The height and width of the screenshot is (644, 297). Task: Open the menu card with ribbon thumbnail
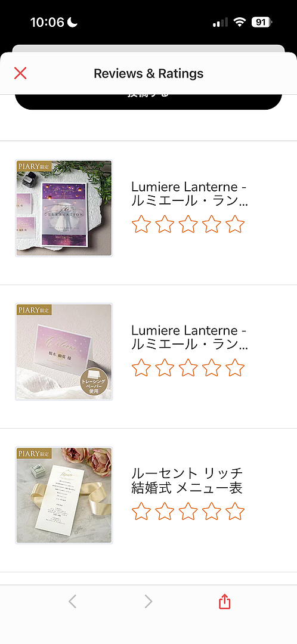point(64,496)
